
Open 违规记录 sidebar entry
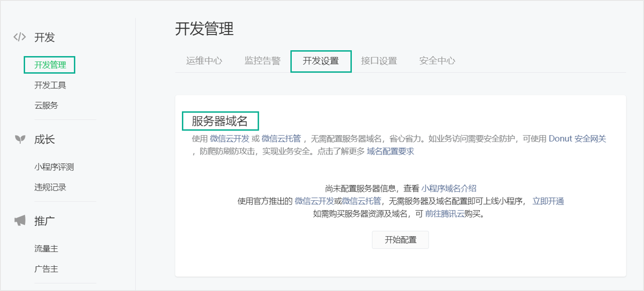pyautogui.click(x=50, y=187)
